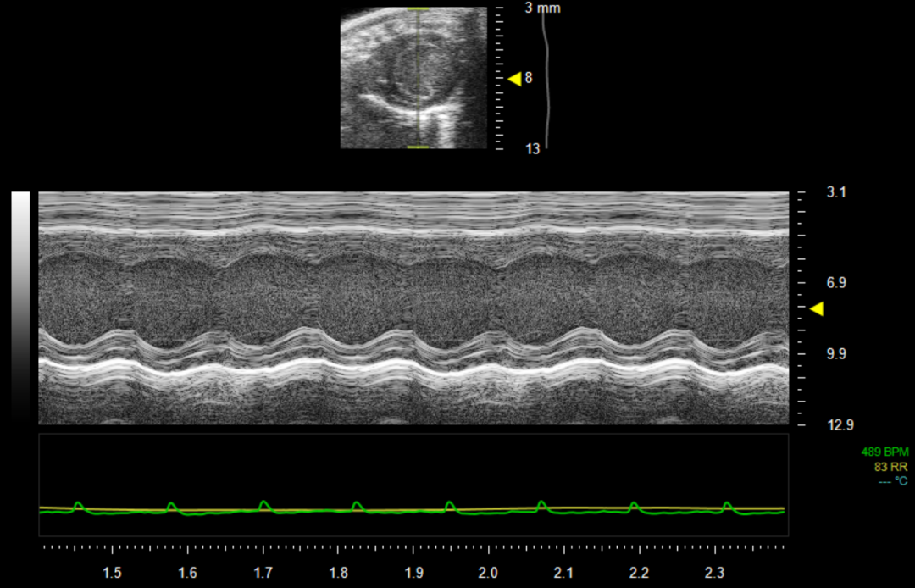Click the 3.1 depth scale label
The height and width of the screenshot is (588, 915).
coord(837,193)
